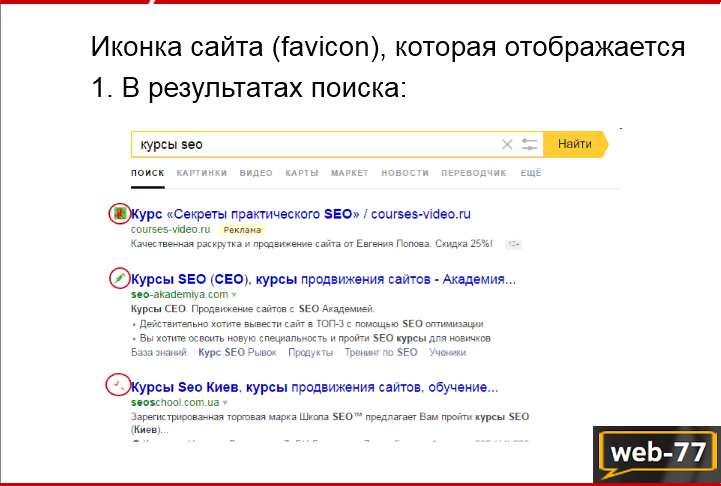The image size is (721, 486).
Task: Click snippet Зарегистрированная торговая марка Школа SEO
Action: coord(330,423)
